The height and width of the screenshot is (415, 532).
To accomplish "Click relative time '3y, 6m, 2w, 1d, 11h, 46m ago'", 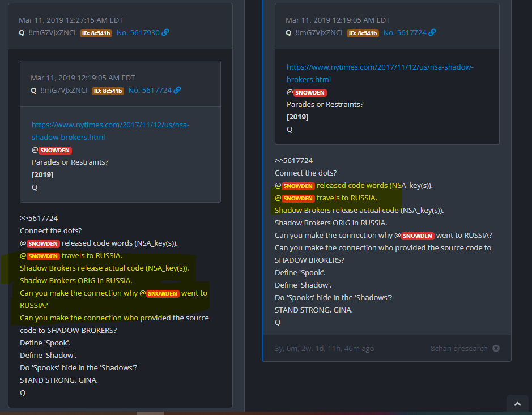I will click(x=325, y=349).
